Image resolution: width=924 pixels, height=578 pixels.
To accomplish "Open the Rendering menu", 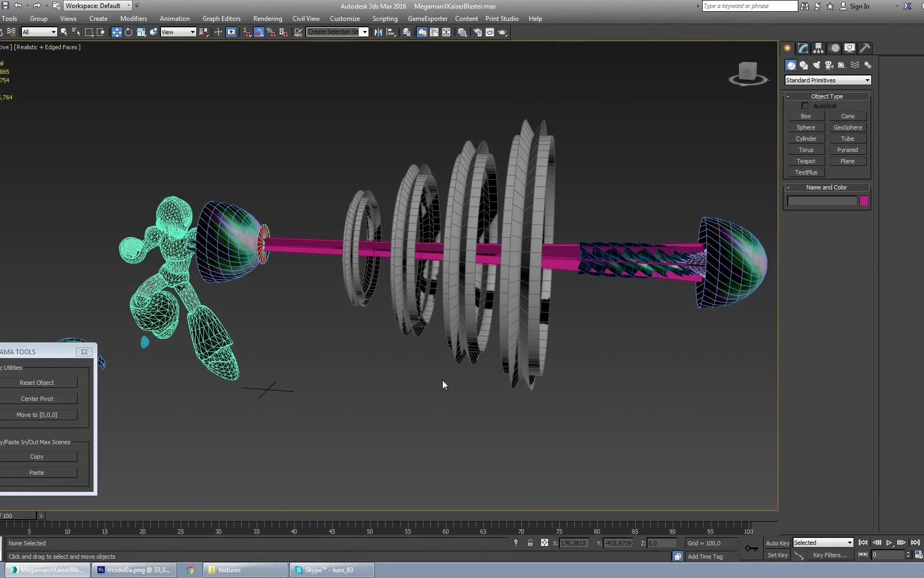I will (267, 18).
